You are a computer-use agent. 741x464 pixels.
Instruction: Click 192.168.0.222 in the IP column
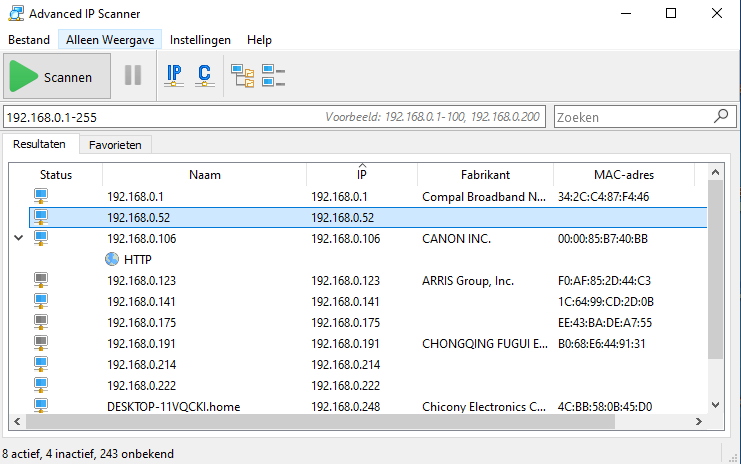coord(345,386)
